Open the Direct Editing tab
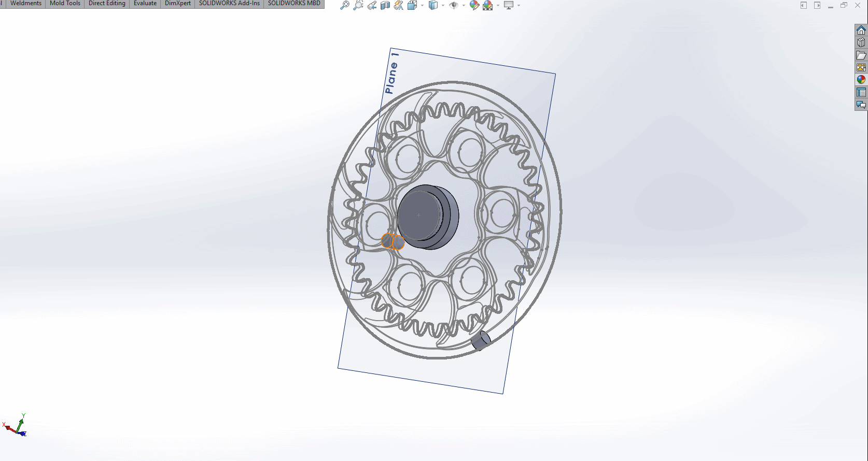This screenshot has height=461, width=868. point(107,4)
